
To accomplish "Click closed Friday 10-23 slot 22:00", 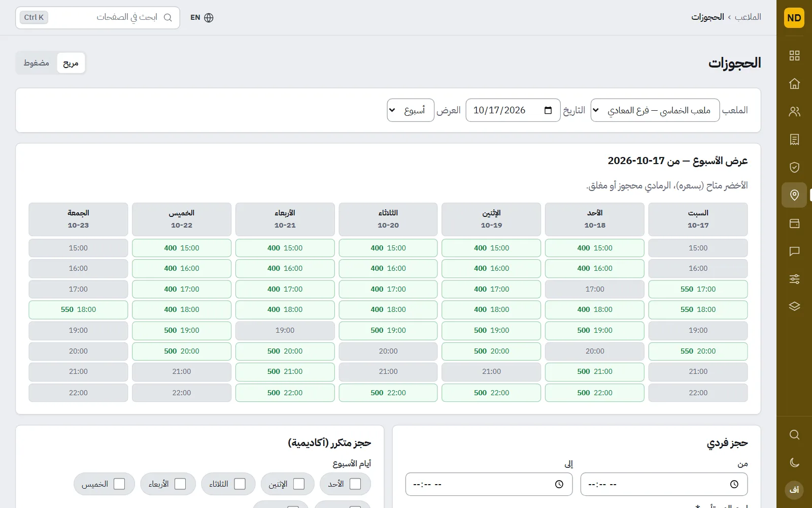I will (78, 393).
